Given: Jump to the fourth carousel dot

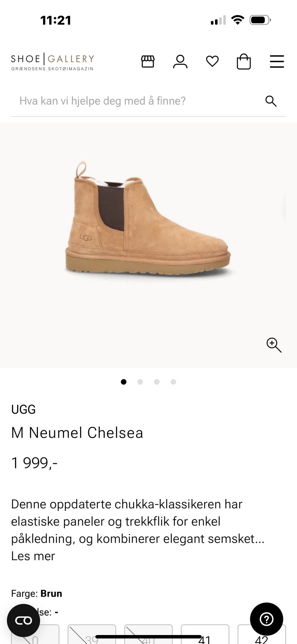Looking at the screenshot, I should (x=173, y=382).
